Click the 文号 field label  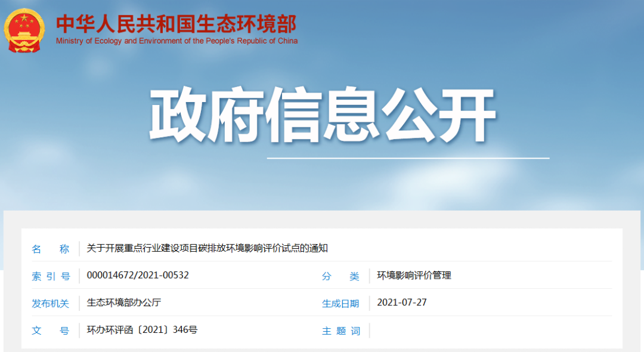point(51,331)
